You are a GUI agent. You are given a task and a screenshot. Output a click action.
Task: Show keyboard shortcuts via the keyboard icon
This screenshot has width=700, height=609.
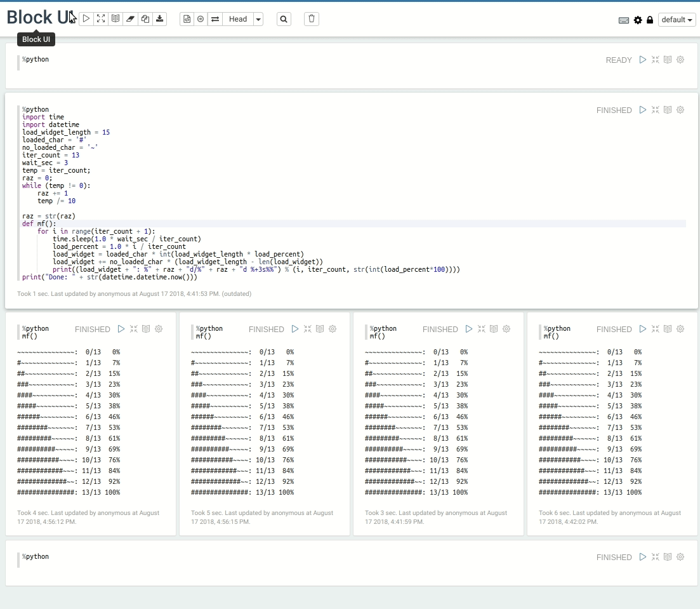click(x=624, y=20)
